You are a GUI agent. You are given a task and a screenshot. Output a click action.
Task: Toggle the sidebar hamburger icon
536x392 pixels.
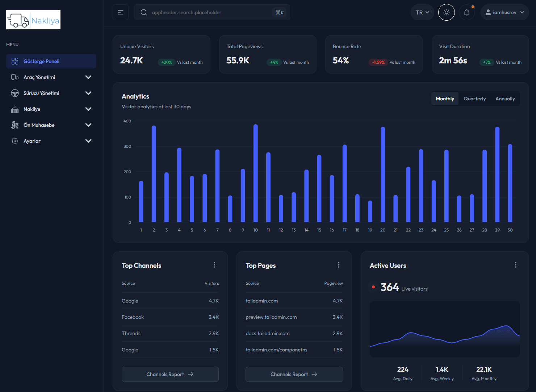(x=120, y=12)
